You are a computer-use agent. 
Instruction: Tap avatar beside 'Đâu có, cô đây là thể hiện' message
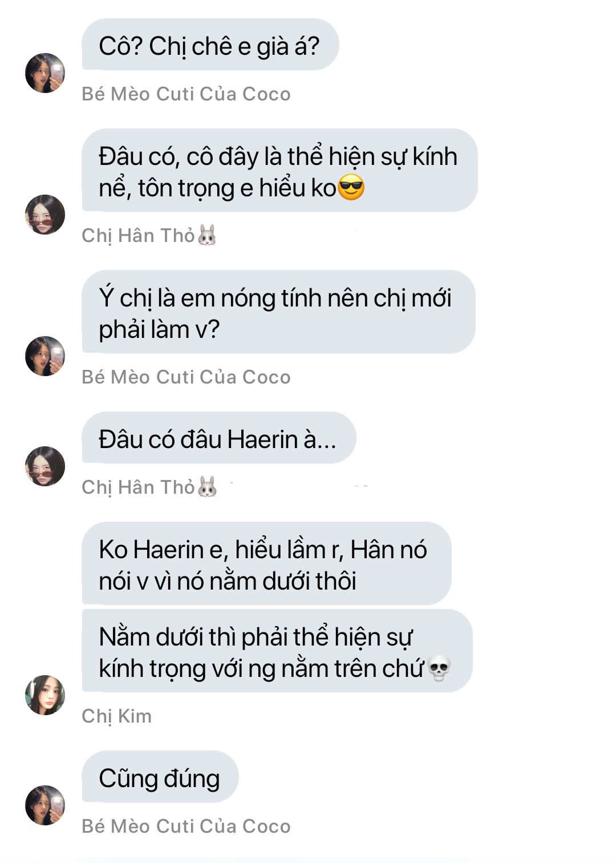pyautogui.click(x=45, y=215)
